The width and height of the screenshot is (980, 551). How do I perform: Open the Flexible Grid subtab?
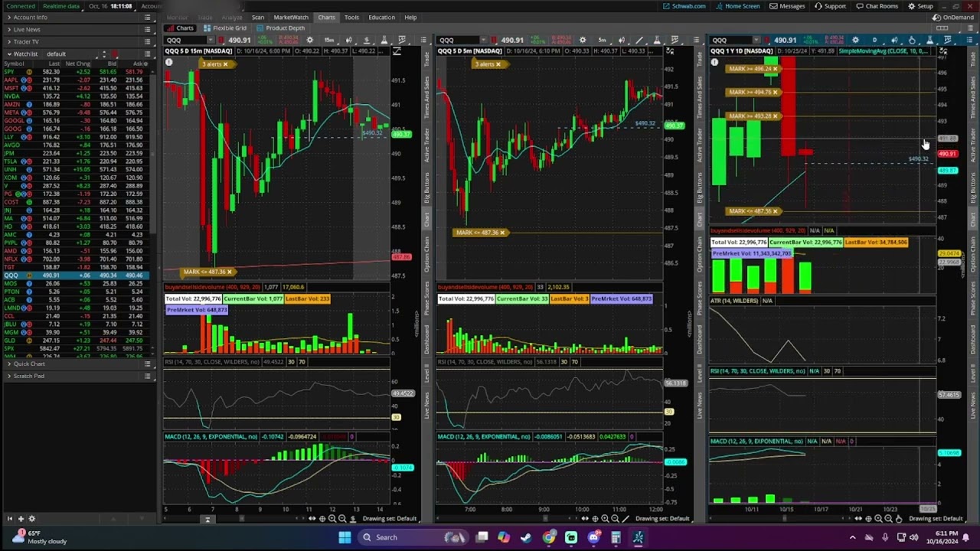pyautogui.click(x=225, y=28)
